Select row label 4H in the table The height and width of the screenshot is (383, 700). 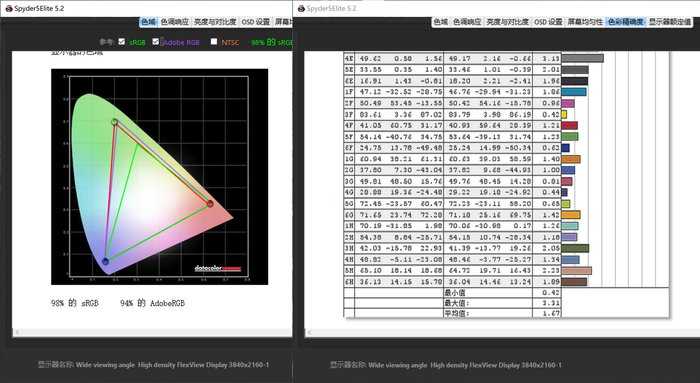(x=349, y=259)
